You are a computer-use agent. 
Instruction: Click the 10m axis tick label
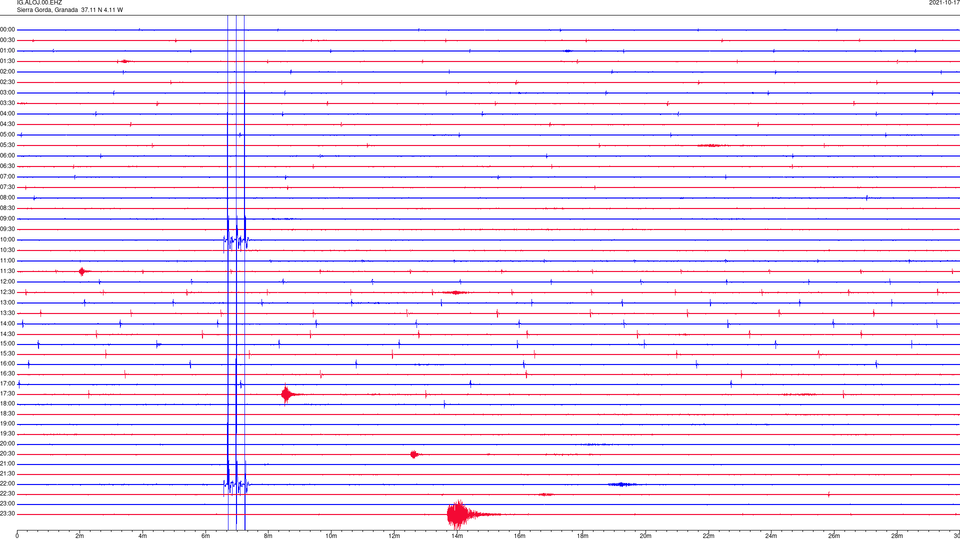pos(331,536)
